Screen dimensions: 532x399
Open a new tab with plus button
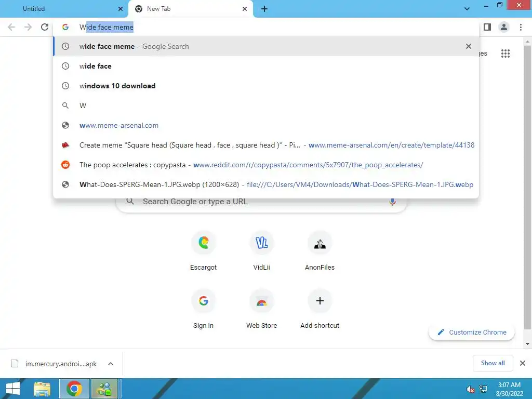pyautogui.click(x=264, y=9)
